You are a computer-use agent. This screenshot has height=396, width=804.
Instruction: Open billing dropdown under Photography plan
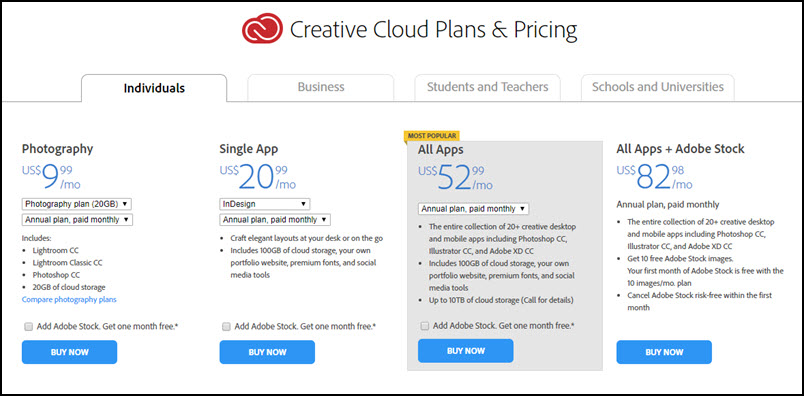77,220
